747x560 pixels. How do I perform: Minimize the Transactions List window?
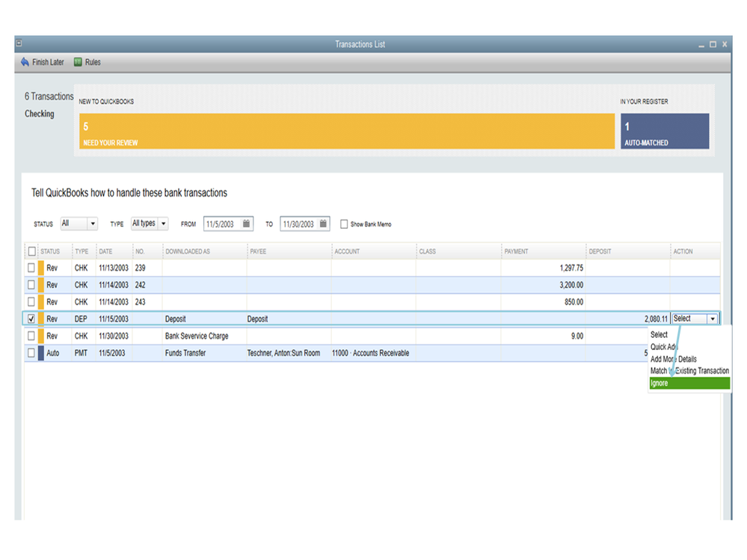click(x=701, y=45)
